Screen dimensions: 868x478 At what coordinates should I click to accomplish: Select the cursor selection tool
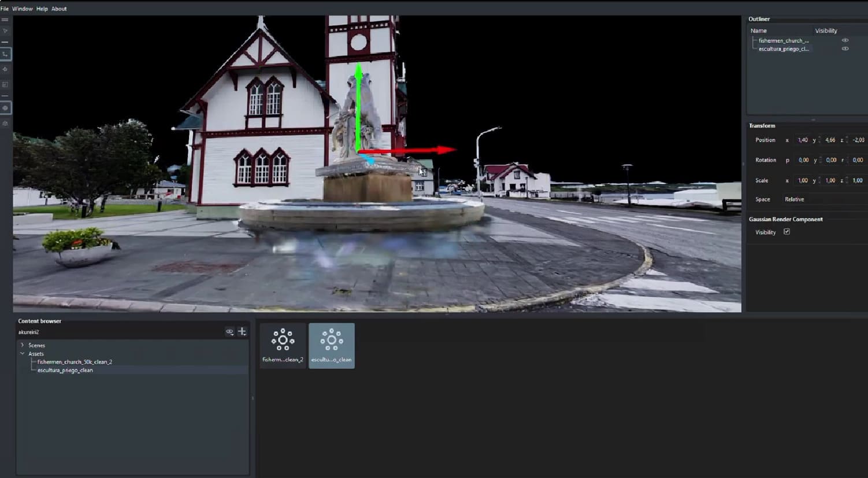(5, 31)
